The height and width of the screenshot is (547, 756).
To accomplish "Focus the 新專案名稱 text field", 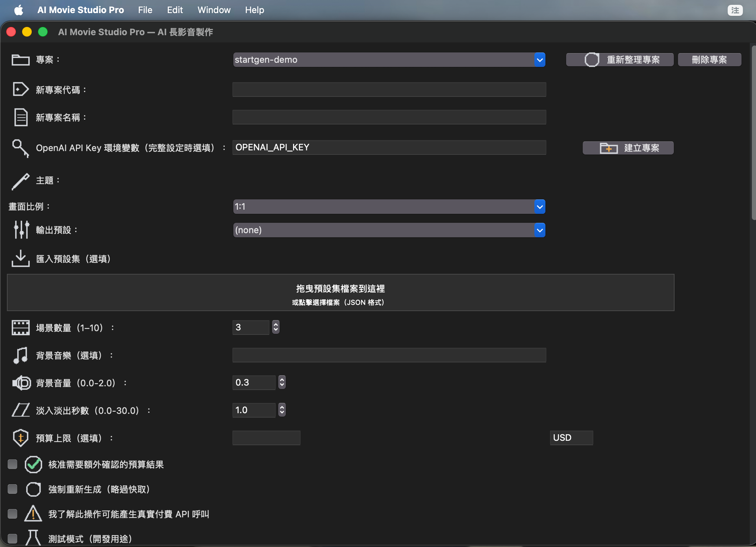I will (389, 117).
